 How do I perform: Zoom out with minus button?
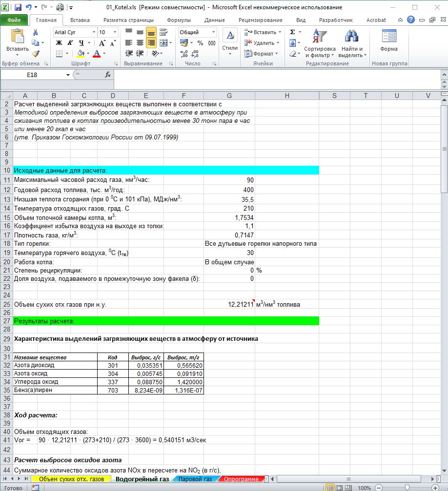coord(379,488)
